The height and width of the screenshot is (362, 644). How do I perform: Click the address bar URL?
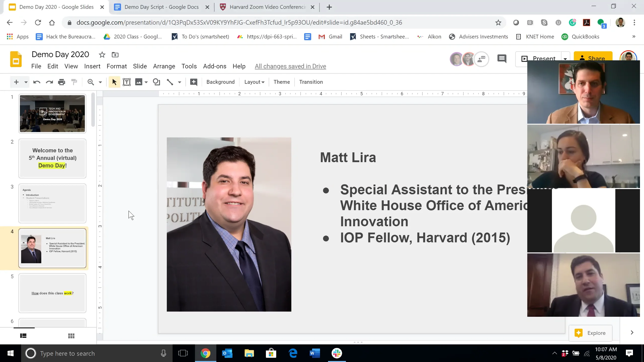pyautogui.click(x=239, y=23)
